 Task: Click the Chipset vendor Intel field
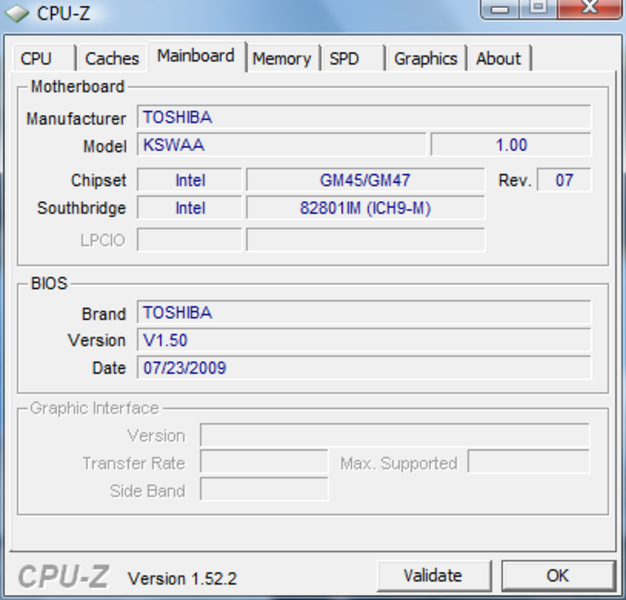click(x=190, y=180)
